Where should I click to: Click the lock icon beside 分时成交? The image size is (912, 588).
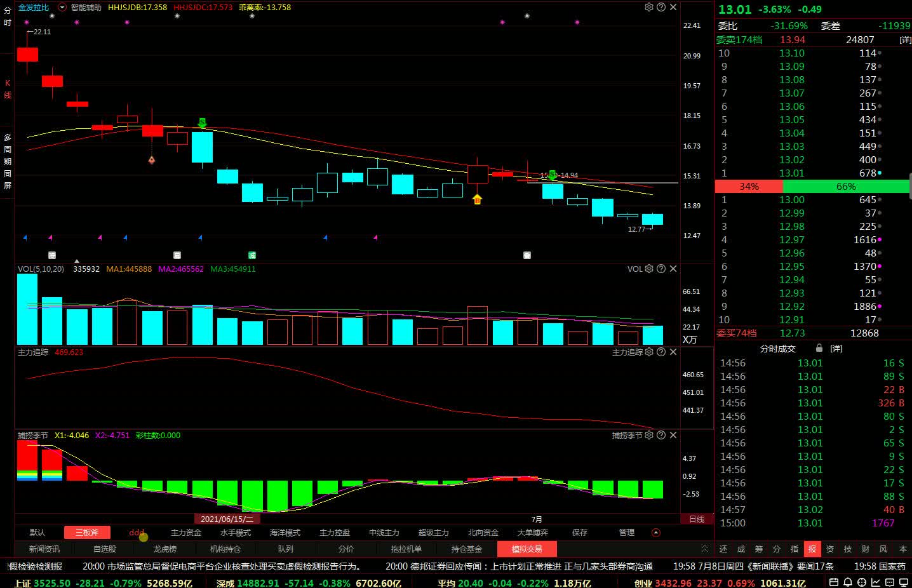tap(819, 348)
